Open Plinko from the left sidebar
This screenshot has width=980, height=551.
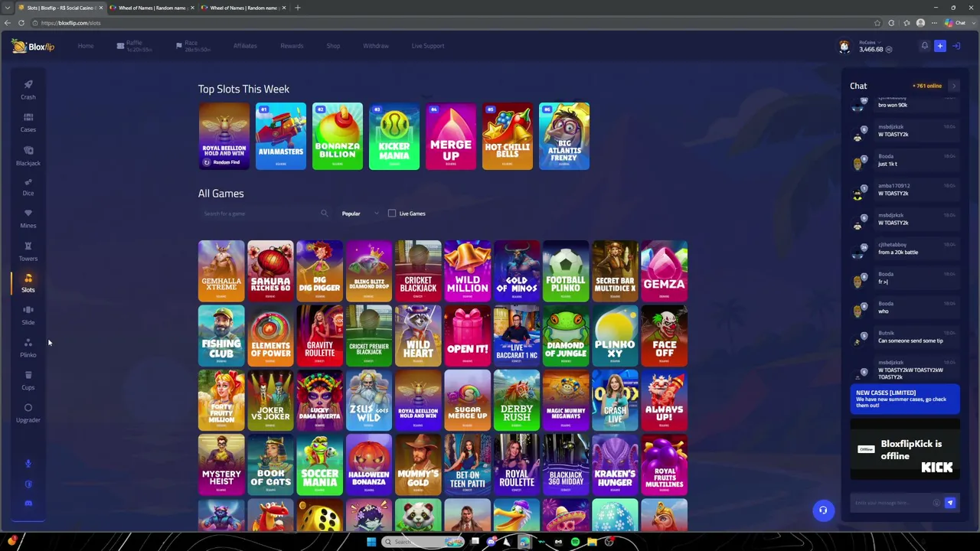(28, 348)
